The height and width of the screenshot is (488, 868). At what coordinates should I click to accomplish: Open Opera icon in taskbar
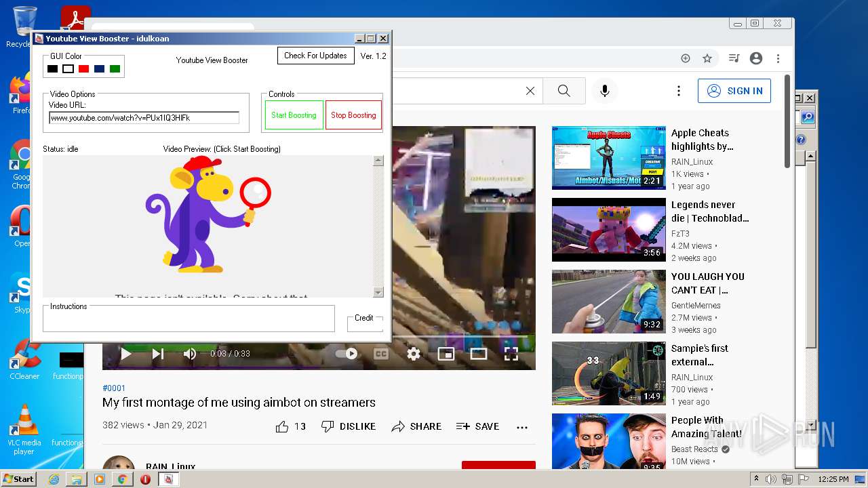(x=145, y=479)
